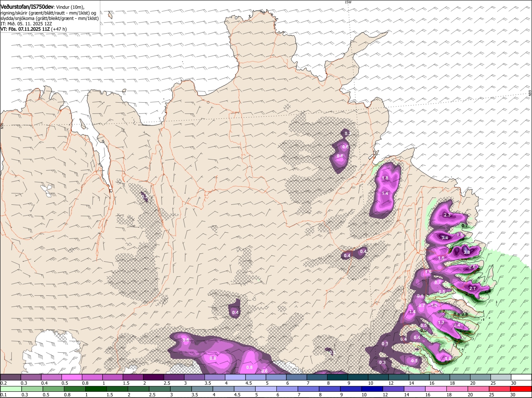
Task: Pick top legend swatch between 4 and 4.5
Action: 235,377
